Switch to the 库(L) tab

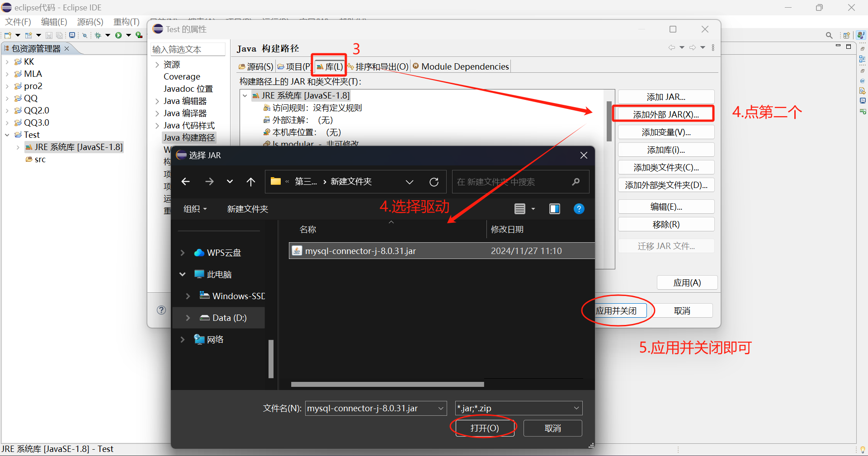(330, 66)
